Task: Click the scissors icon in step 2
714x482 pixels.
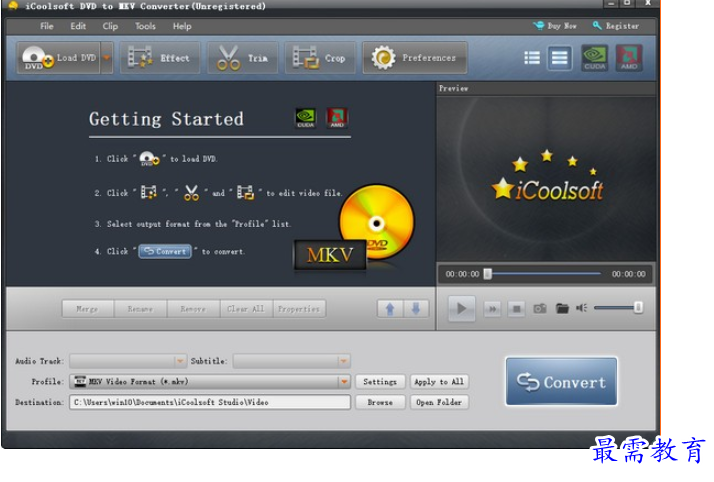Action: click(x=191, y=193)
